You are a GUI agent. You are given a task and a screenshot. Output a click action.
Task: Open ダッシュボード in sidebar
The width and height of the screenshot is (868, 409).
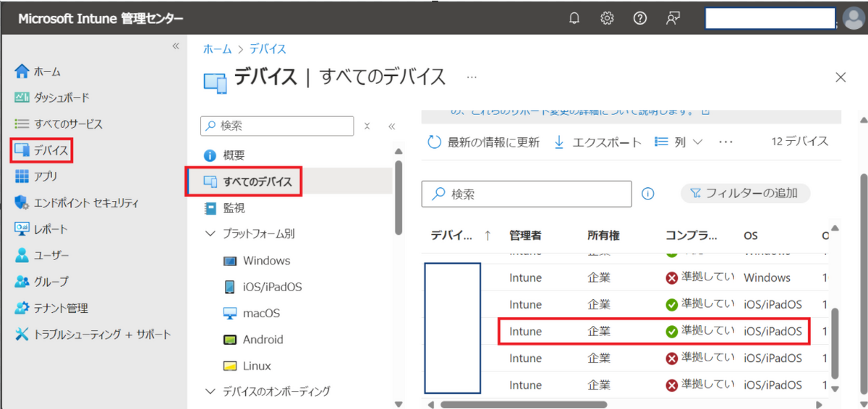coord(52,98)
